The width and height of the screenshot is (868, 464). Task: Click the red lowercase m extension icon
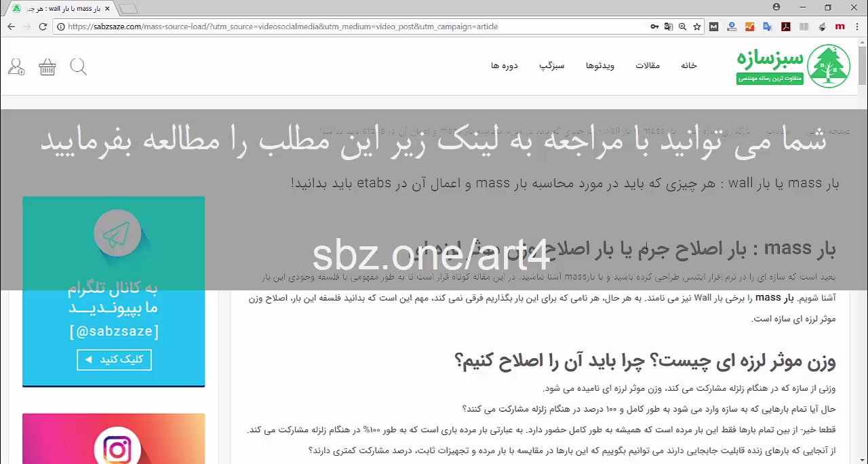tap(840, 26)
